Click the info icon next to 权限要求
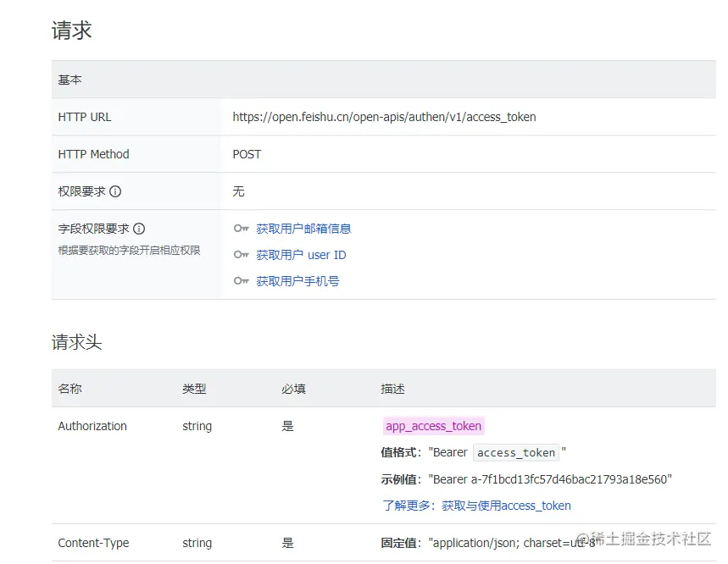Viewport: 728px width, 564px height. click(115, 191)
